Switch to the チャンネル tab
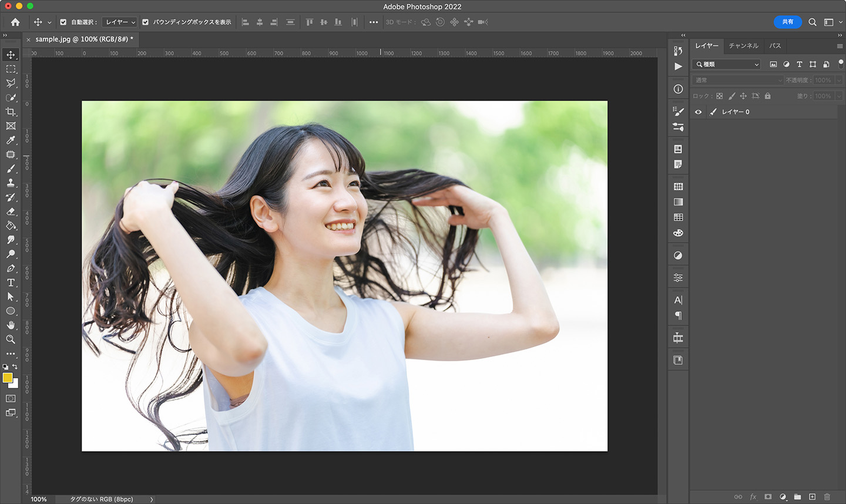Image resolution: width=846 pixels, height=504 pixels. pos(744,45)
